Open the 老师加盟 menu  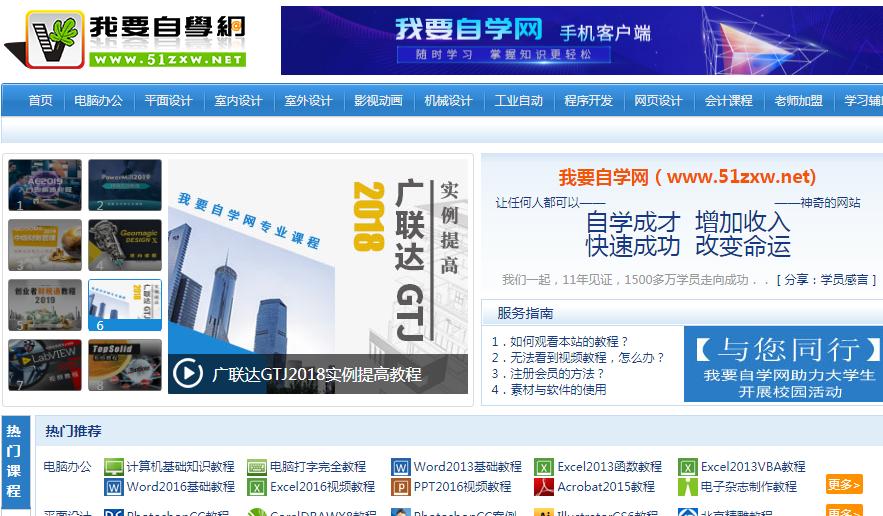(x=799, y=101)
